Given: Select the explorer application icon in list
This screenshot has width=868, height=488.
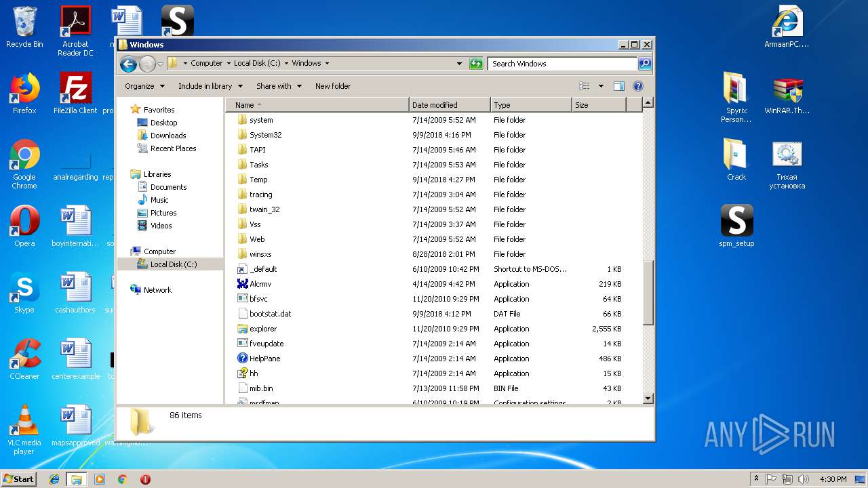Looking at the screenshot, I should coord(243,329).
